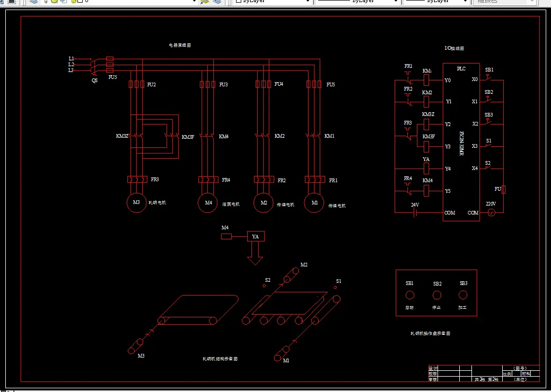Select the 轧钢机操作盘示意图 caption
The height and width of the screenshot is (392, 551).
[x=430, y=333]
